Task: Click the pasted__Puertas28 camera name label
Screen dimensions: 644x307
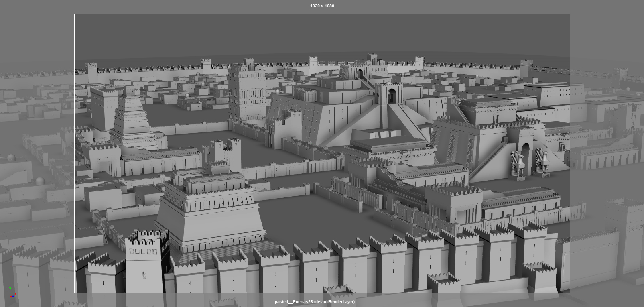Action: pos(315,301)
